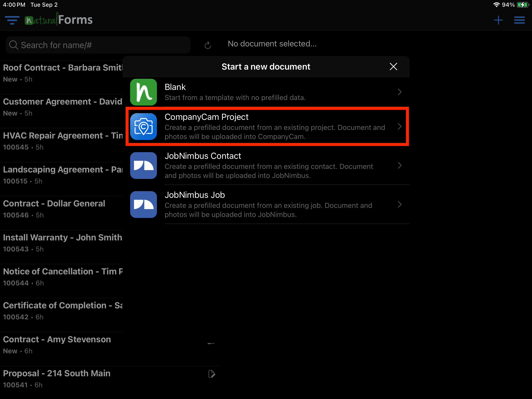Close the Start a new document dialog
Viewport: 532px width, 399px height.
tap(393, 67)
